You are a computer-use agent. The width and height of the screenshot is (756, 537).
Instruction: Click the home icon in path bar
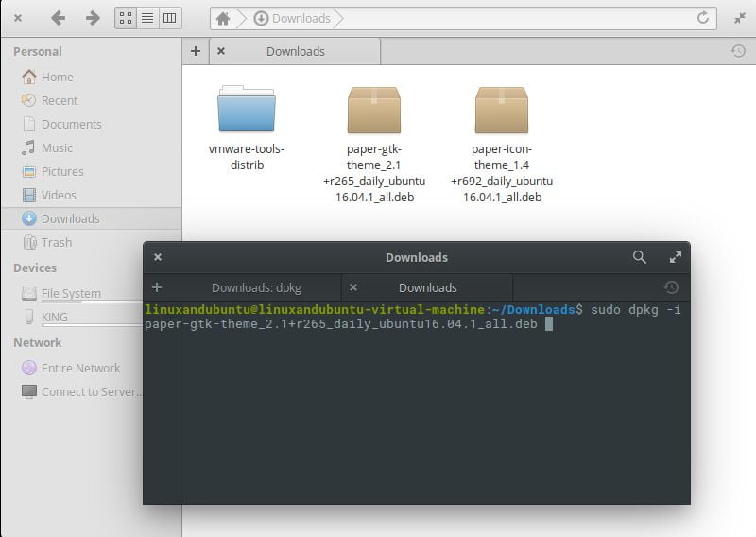[x=223, y=19]
